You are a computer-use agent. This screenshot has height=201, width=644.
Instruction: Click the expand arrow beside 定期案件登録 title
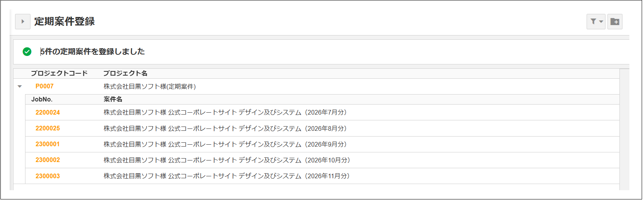point(23,22)
